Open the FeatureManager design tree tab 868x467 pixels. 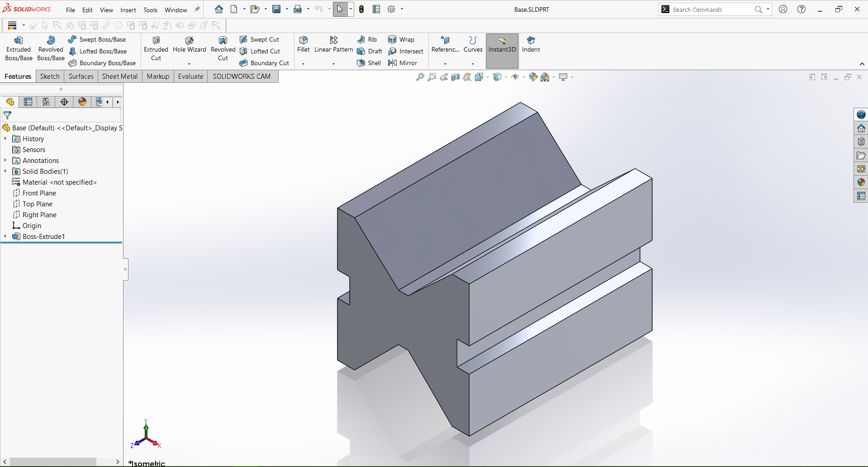tap(10, 102)
